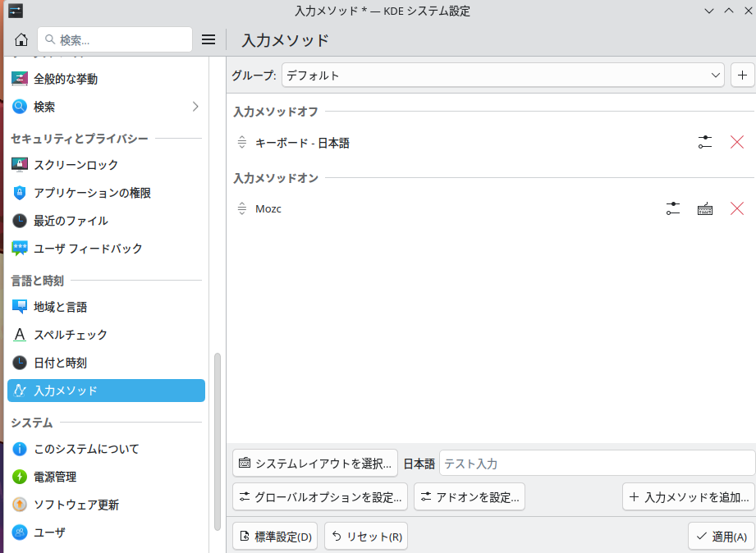Open configuration for Mozc
The height and width of the screenshot is (553, 756).
[x=673, y=208]
